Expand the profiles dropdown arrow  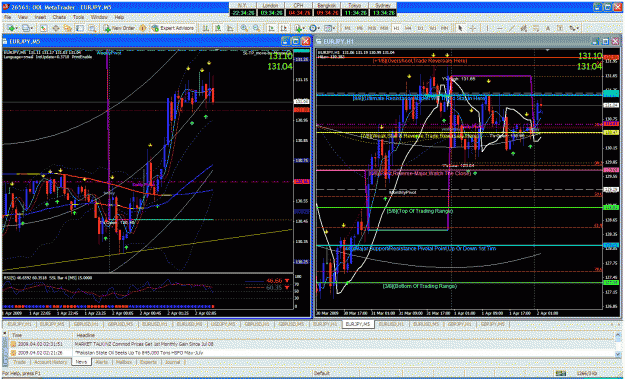(x=32, y=28)
